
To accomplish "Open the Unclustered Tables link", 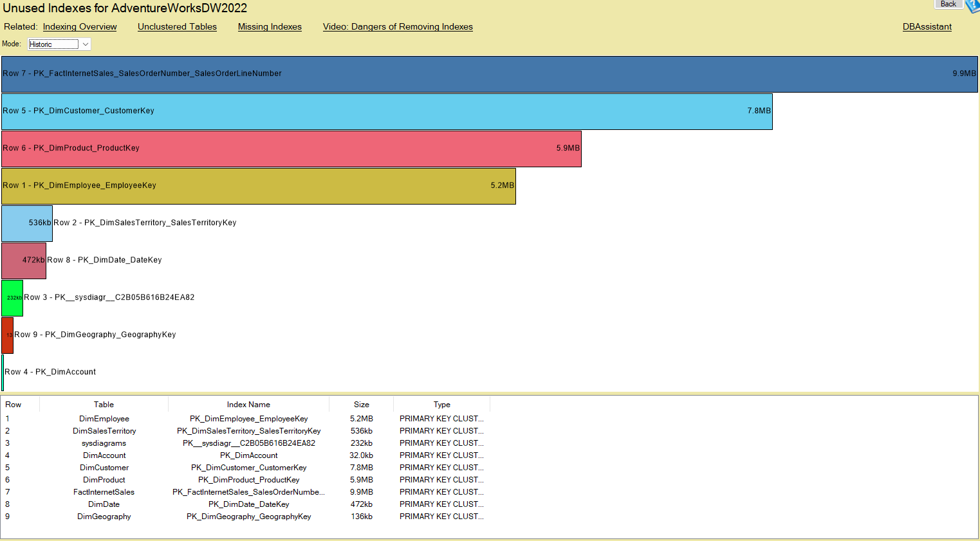I will pos(177,26).
